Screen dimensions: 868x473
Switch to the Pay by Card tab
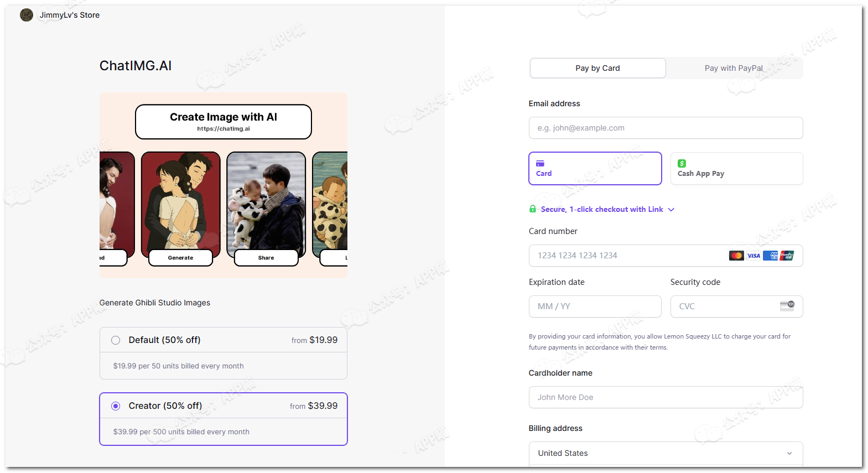point(597,68)
